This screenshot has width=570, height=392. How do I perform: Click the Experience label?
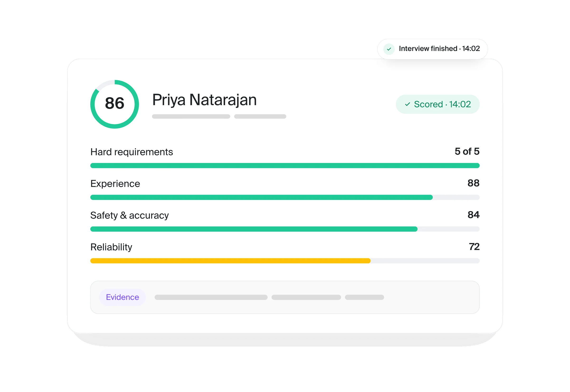(115, 184)
